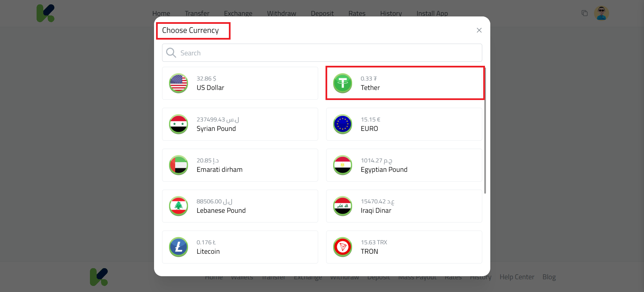
Task: Click the Emarati dirham flag icon
Action: pyautogui.click(x=179, y=165)
